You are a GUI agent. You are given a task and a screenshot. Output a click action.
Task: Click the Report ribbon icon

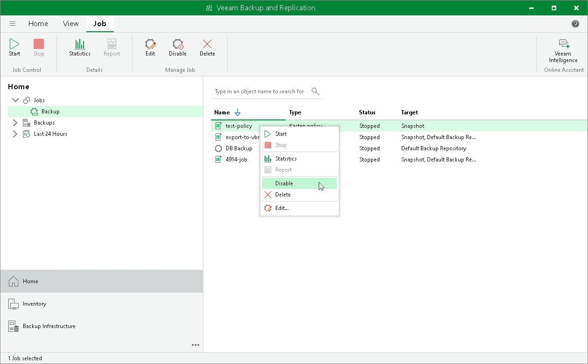coord(112,44)
